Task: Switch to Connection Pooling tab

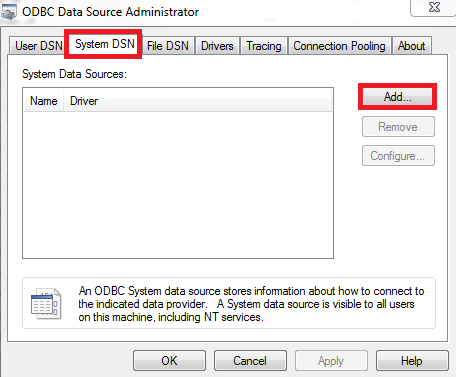Action: tap(339, 46)
